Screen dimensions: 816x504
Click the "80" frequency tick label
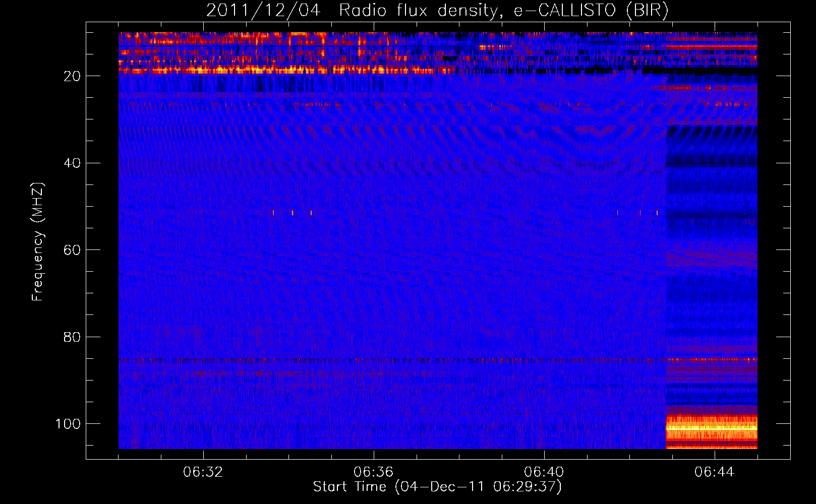pos(72,337)
